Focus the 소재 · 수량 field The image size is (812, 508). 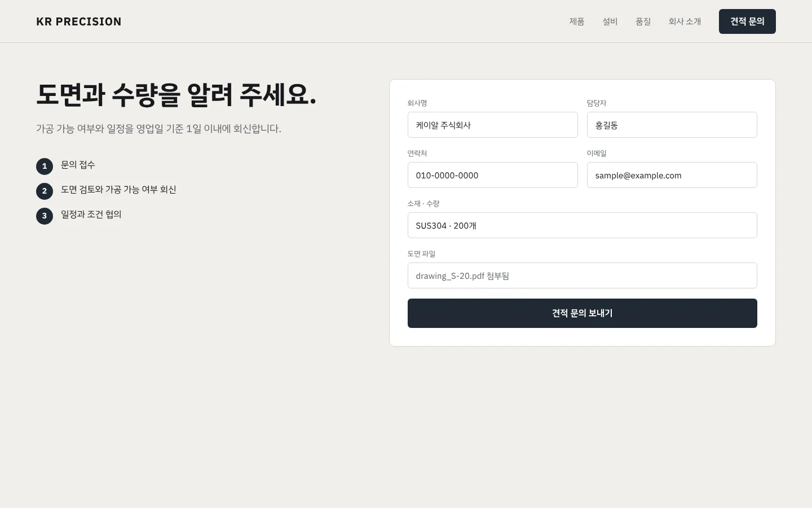click(x=582, y=225)
